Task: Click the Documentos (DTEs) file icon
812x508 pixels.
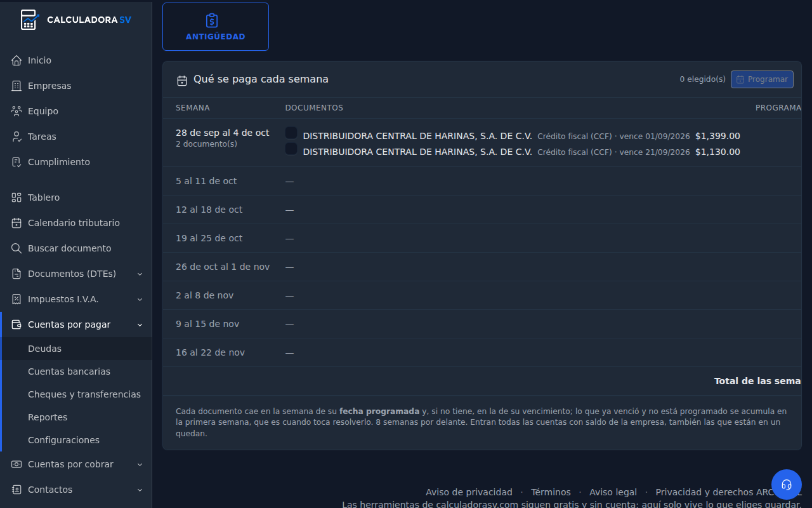Action: [x=16, y=274]
